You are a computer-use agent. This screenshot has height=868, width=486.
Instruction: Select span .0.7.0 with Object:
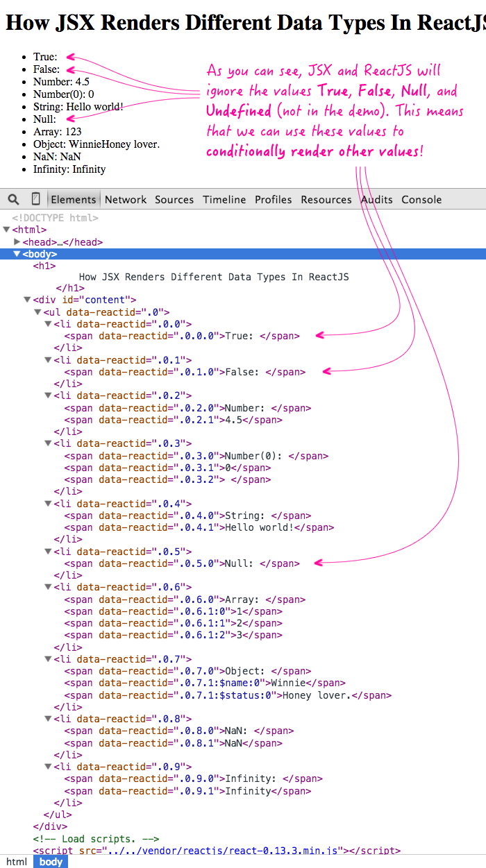point(187,671)
